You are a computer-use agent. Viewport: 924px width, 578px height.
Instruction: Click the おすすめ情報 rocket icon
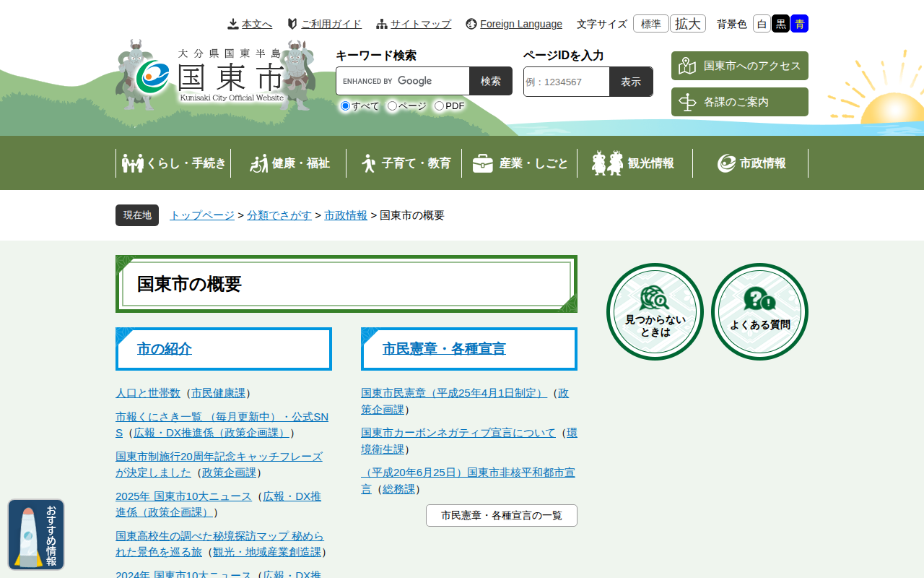pos(36,535)
